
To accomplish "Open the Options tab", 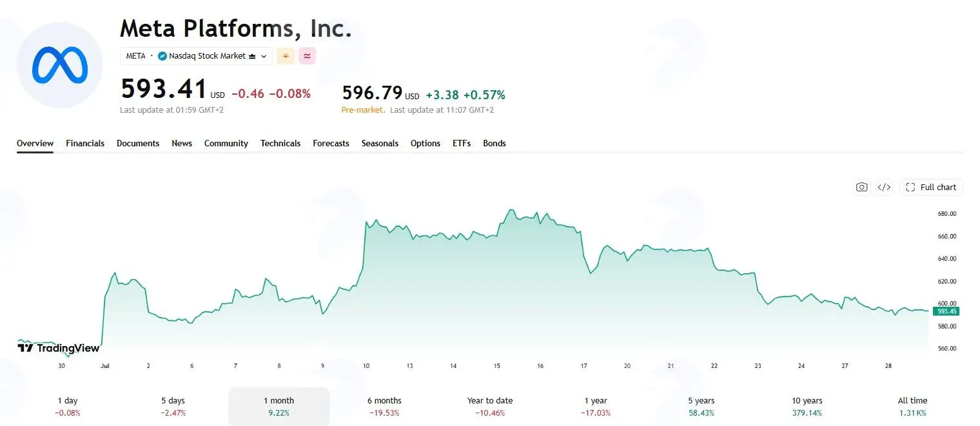I will point(426,143).
